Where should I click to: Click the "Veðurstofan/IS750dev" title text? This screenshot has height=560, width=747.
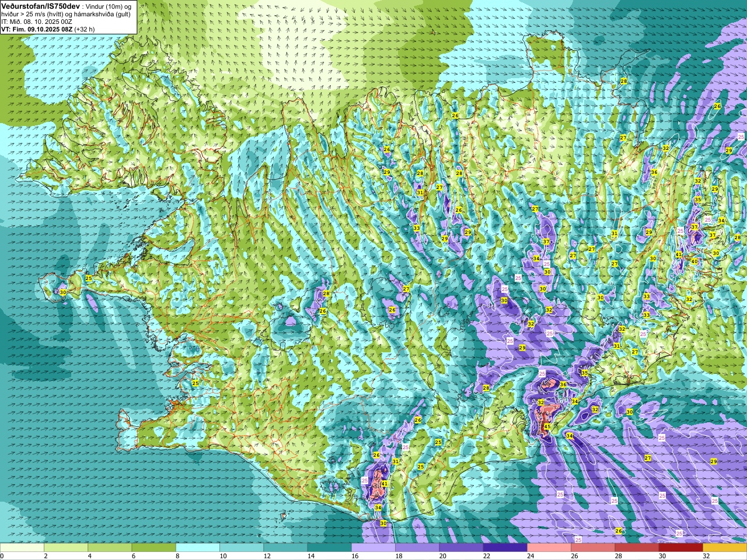click(41, 6)
